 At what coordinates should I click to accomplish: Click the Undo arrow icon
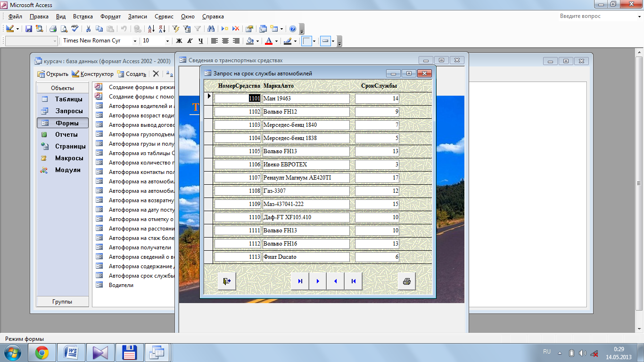click(124, 29)
